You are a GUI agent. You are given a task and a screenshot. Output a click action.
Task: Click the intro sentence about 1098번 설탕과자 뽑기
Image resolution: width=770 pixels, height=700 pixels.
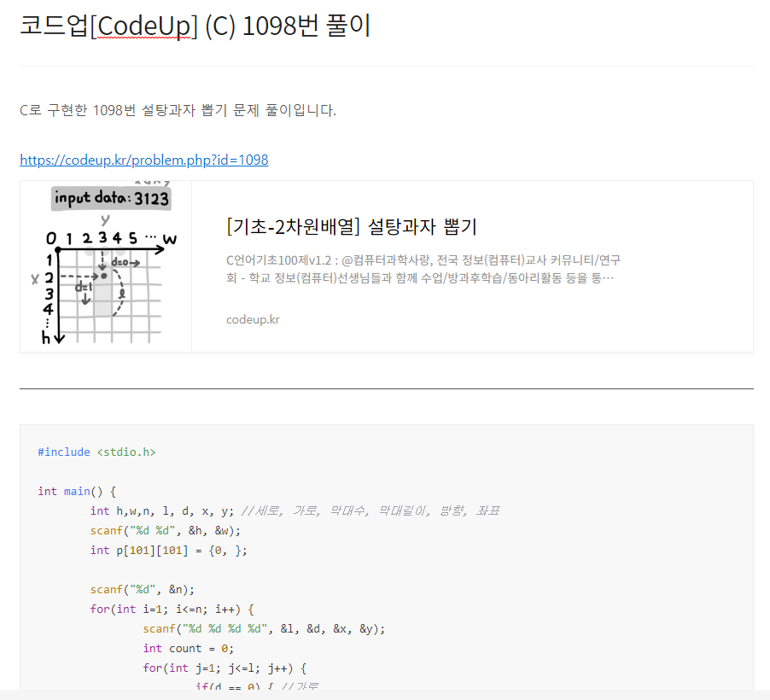(178, 110)
